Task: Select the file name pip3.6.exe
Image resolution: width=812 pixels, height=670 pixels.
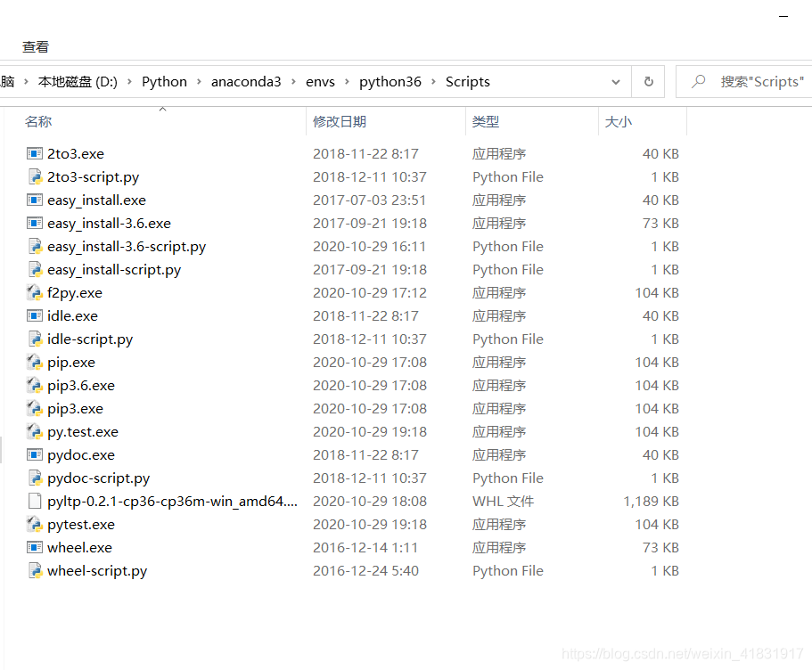Action: pyautogui.click(x=81, y=385)
